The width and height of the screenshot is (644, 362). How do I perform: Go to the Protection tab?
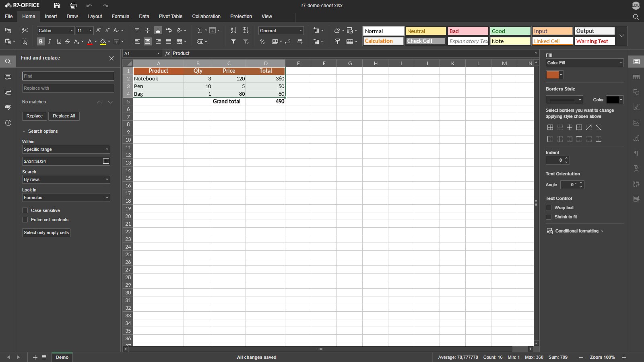[241, 16]
